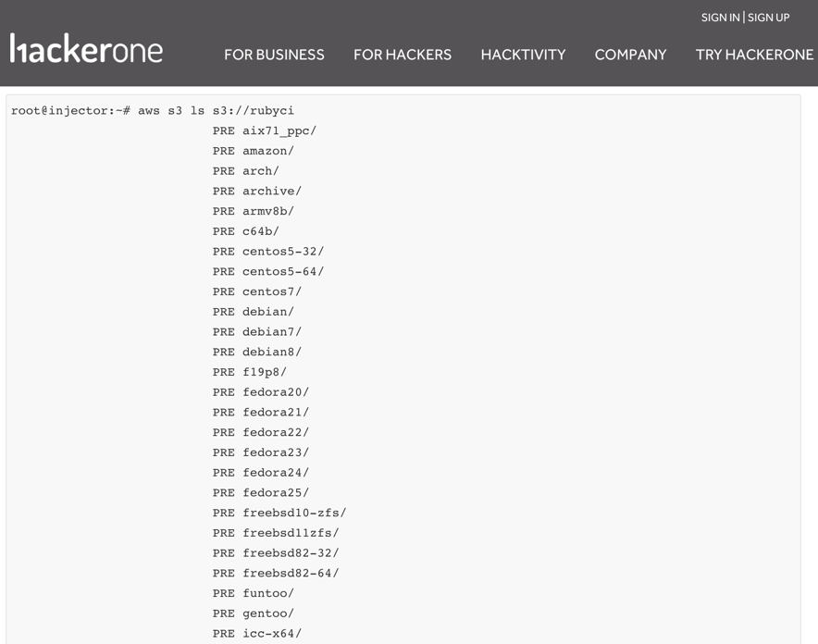The image size is (818, 644).
Task: Click the aws s3 ls command line
Action: [153, 110]
